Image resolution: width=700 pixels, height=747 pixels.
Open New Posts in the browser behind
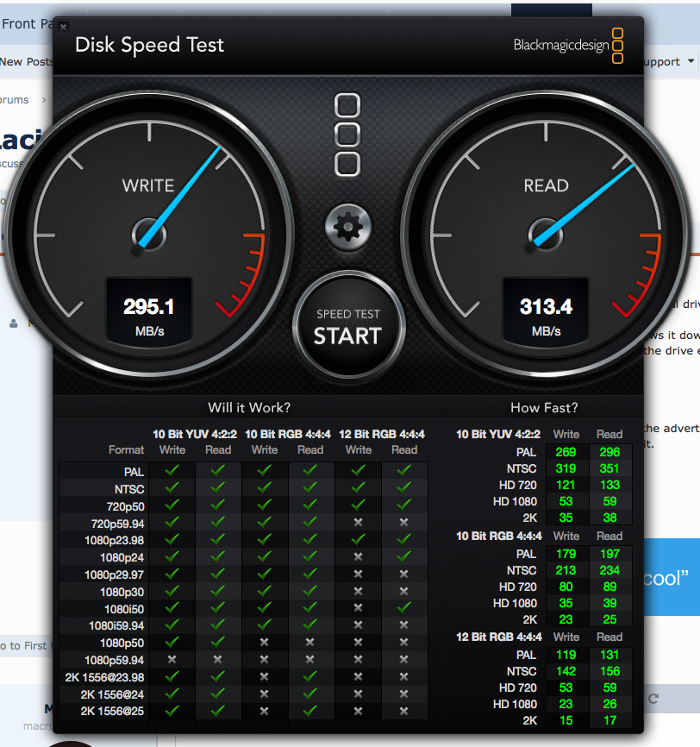click(x=26, y=62)
